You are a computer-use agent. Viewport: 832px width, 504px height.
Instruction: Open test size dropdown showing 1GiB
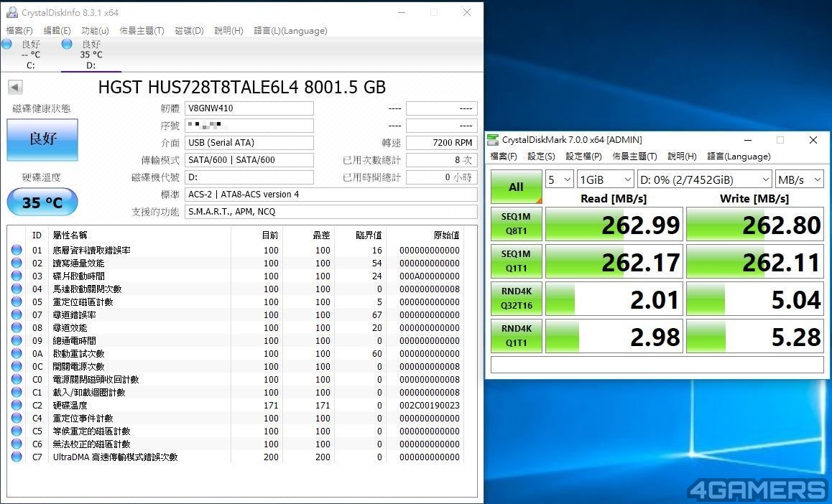coord(606,179)
